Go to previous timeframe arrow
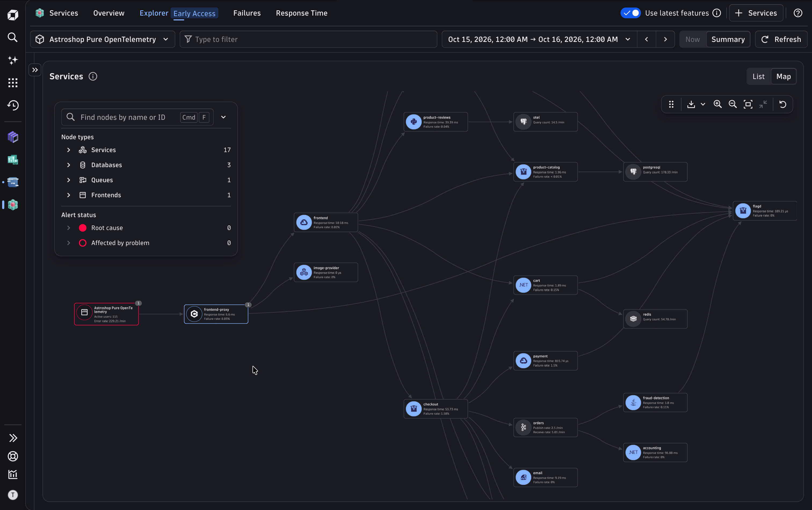The width and height of the screenshot is (812, 510). 646,39
